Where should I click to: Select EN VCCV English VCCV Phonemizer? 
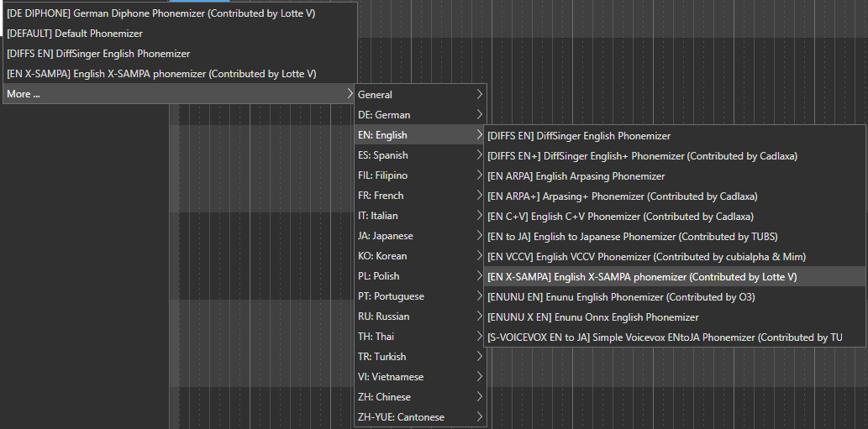[675, 257]
